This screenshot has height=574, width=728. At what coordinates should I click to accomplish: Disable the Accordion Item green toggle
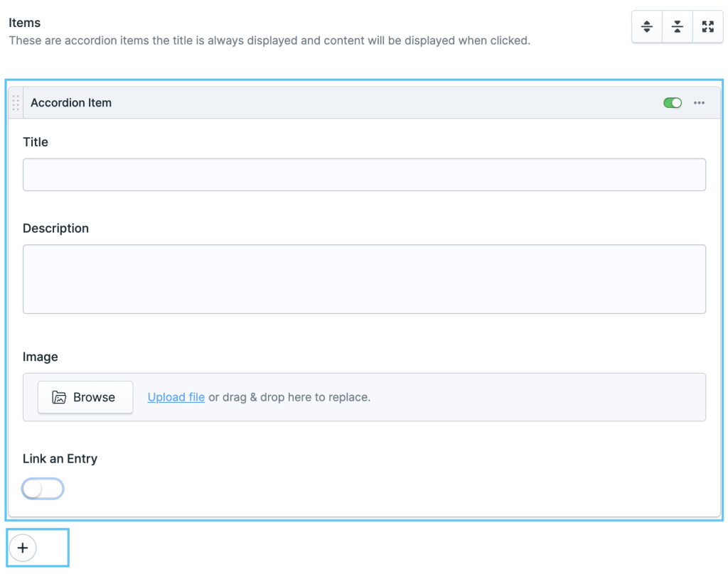coord(672,102)
